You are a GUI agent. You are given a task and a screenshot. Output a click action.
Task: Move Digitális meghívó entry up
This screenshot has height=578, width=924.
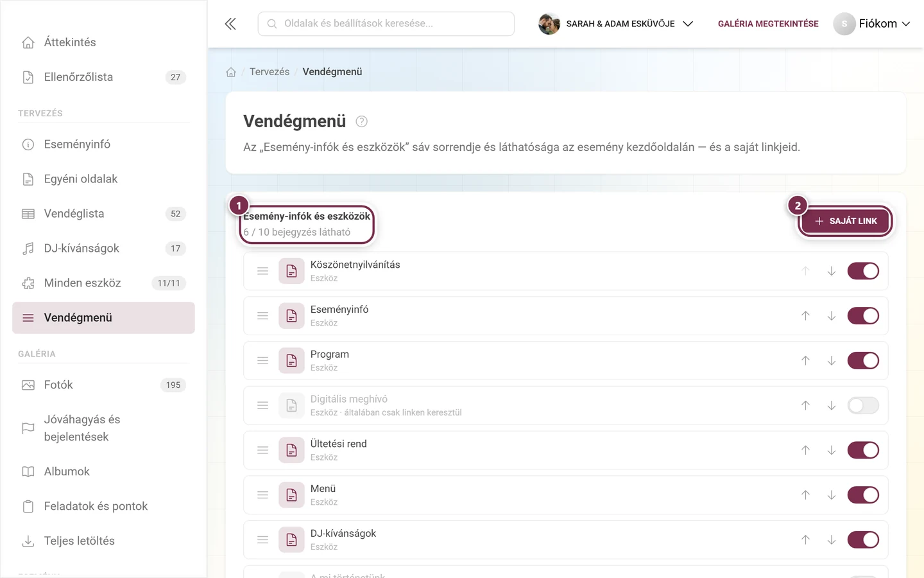tap(805, 405)
